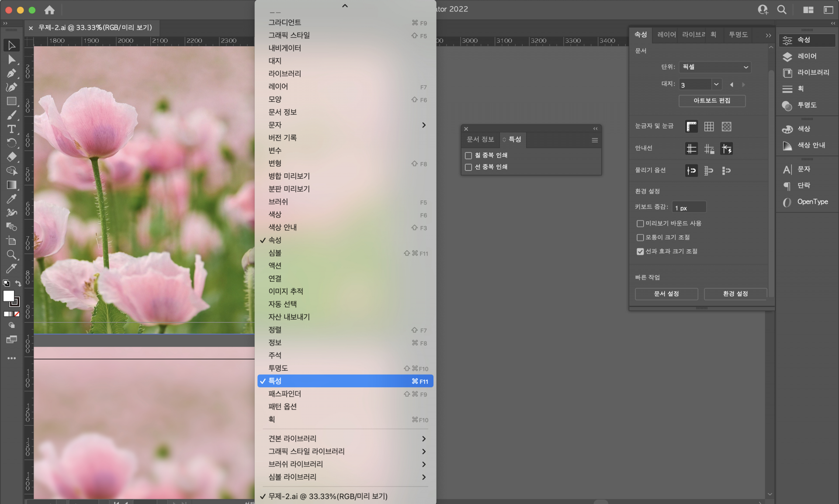
Task: Expand the 대지 artboard number dropdown
Action: tap(716, 84)
